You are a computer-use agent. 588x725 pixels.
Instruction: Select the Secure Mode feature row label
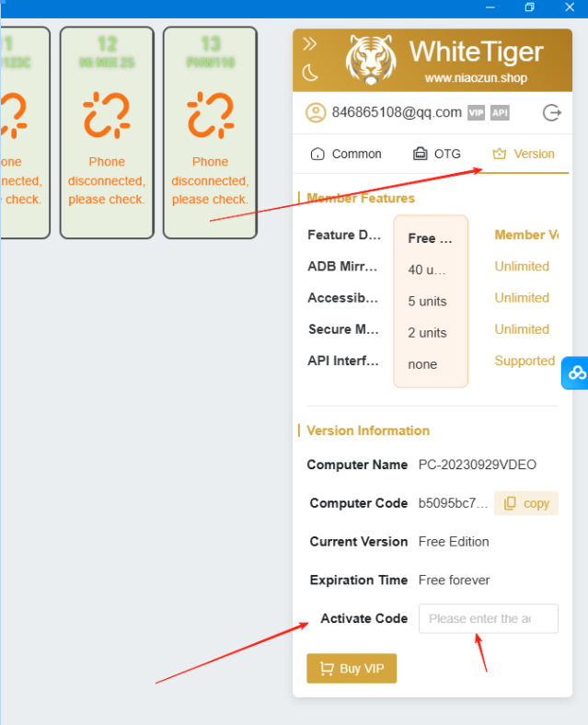coord(343,329)
